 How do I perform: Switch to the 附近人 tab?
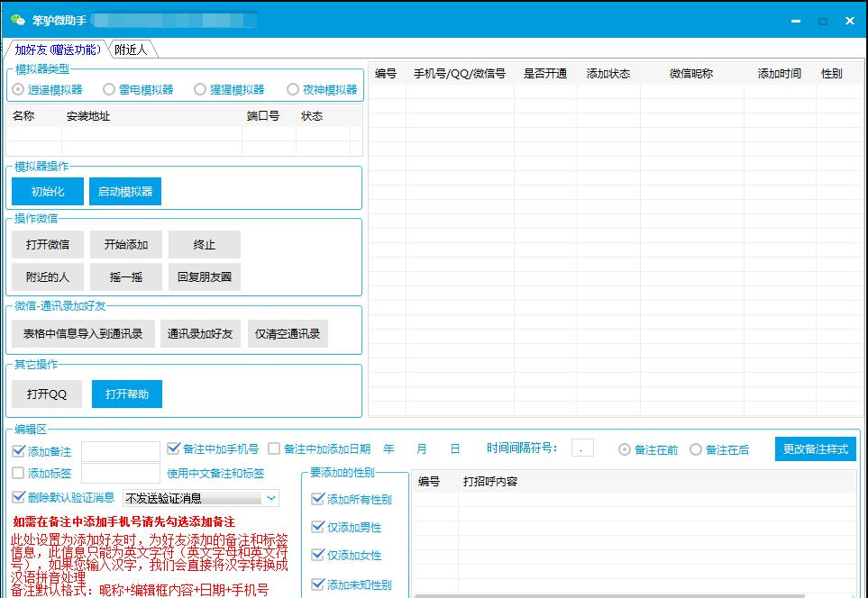(x=132, y=50)
